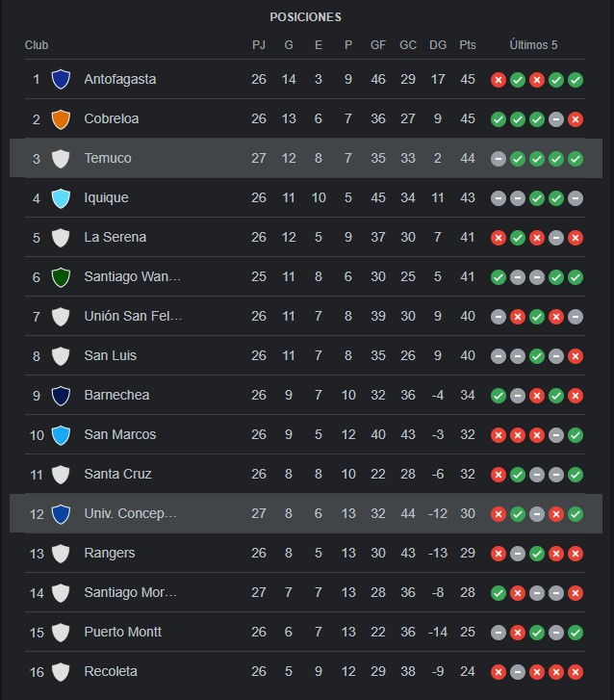Screen dimensions: 614x700
Task: Click the Iquique light-blue shield crest
Action: point(61,198)
